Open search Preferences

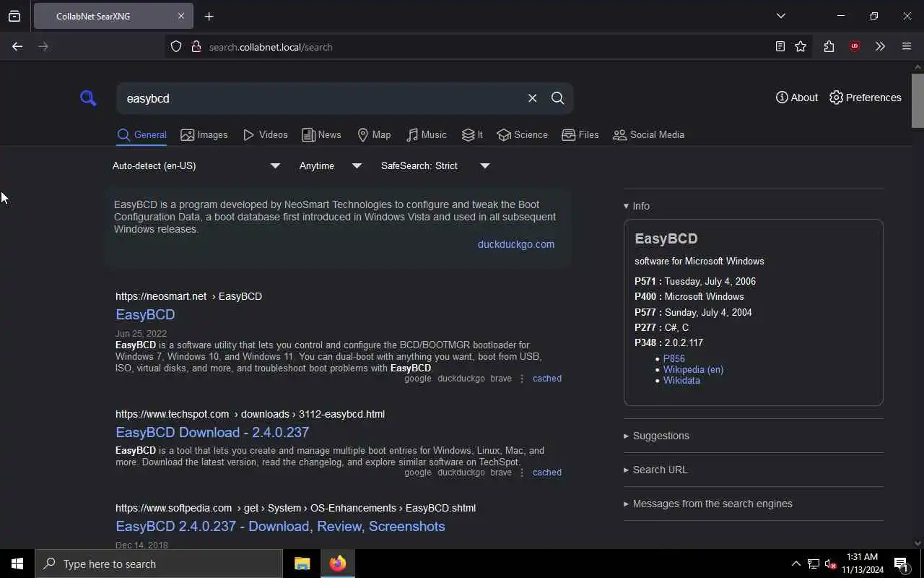(x=866, y=98)
